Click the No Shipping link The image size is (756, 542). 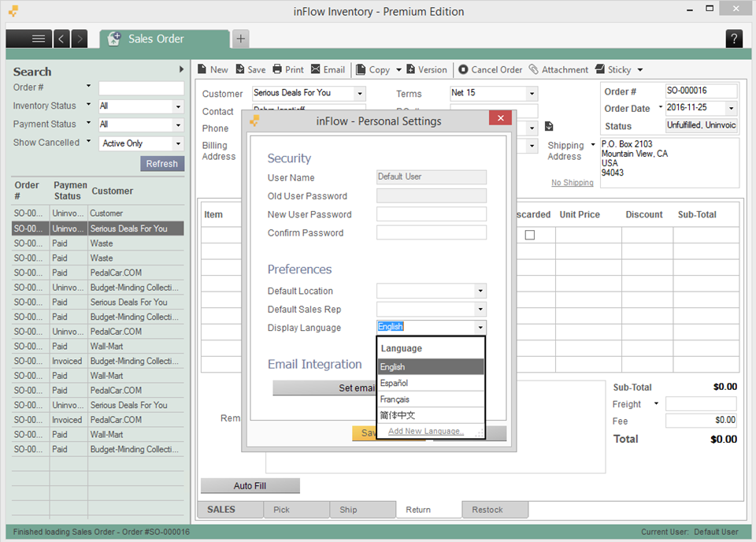573,183
